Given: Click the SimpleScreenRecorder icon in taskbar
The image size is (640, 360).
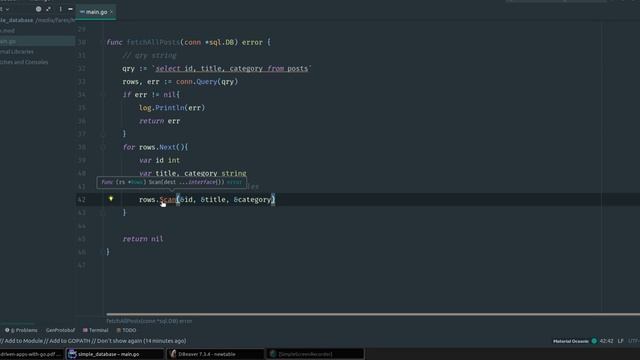Looking at the screenshot, I should point(273,354).
